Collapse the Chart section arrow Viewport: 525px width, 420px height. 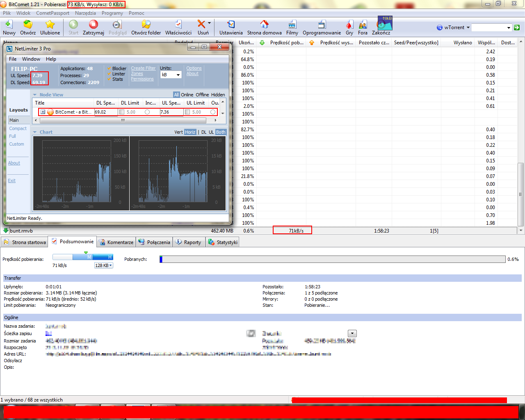(35, 132)
